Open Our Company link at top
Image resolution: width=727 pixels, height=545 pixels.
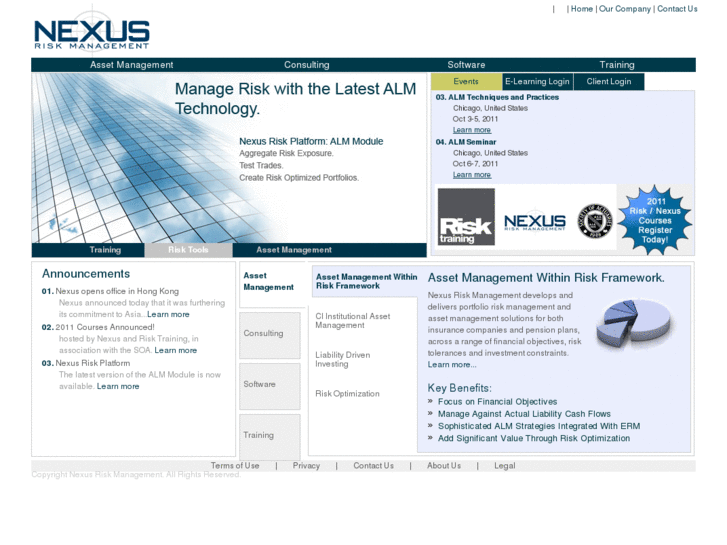(625, 9)
